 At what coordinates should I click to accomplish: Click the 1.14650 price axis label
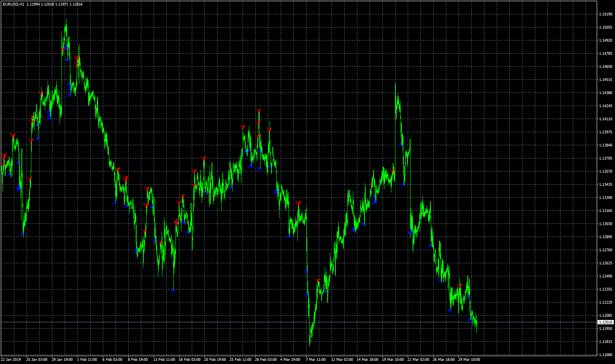(x=605, y=67)
